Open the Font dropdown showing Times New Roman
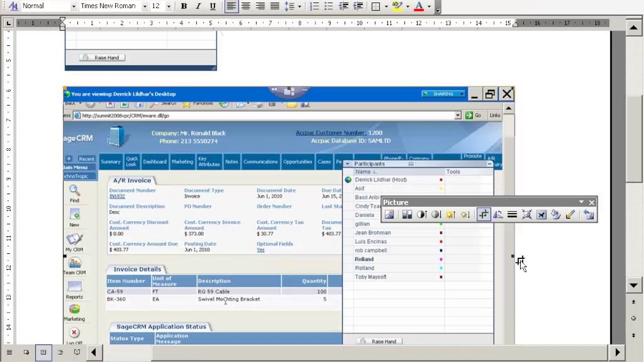644x362 pixels. pos(145,6)
